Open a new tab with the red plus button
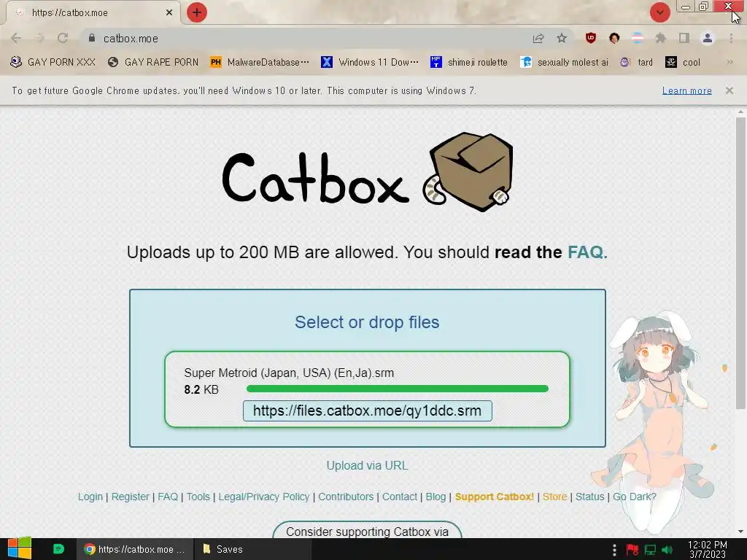747x560 pixels. 196,12
